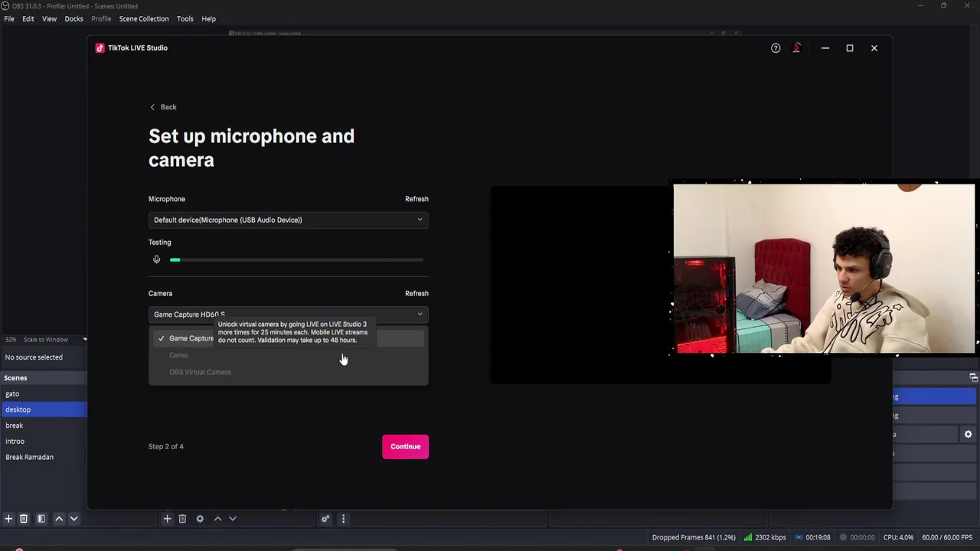
Task: Open the OBS Tools menu
Action: 185,18
